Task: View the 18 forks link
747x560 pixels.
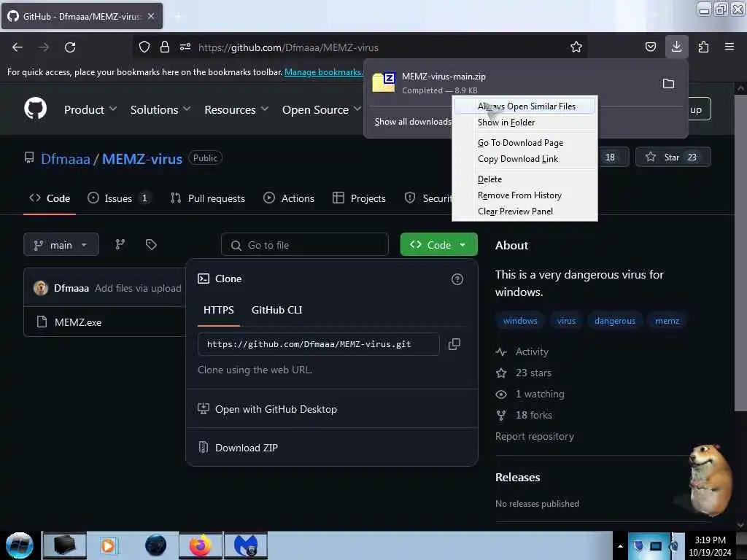Action: (533, 415)
